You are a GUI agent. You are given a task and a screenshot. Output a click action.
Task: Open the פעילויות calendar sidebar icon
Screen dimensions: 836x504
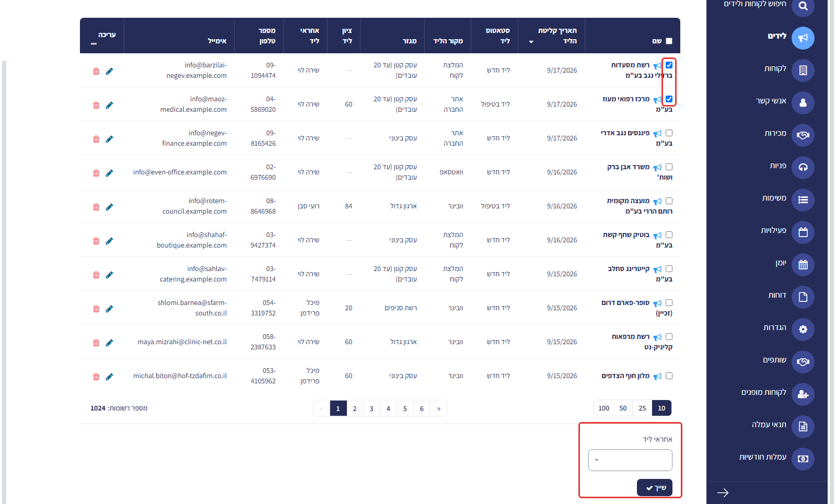803,232
